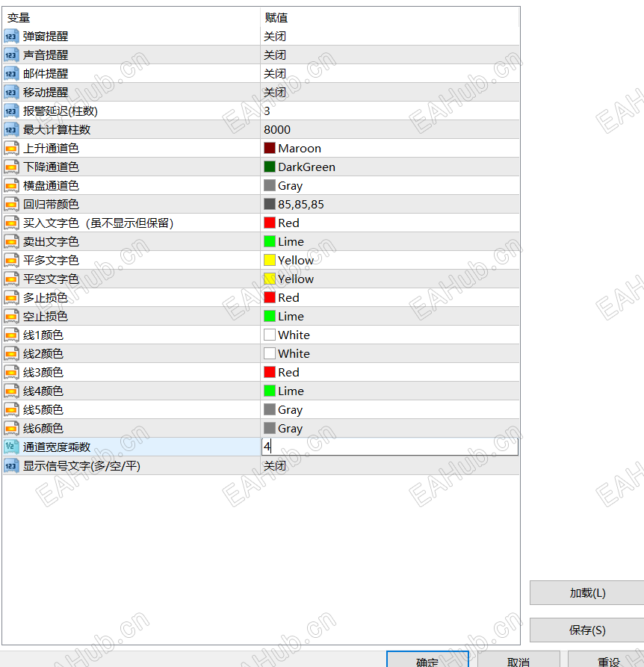Click the integer icon beside 邮件提醒
The image size is (644, 667).
(11, 74)
